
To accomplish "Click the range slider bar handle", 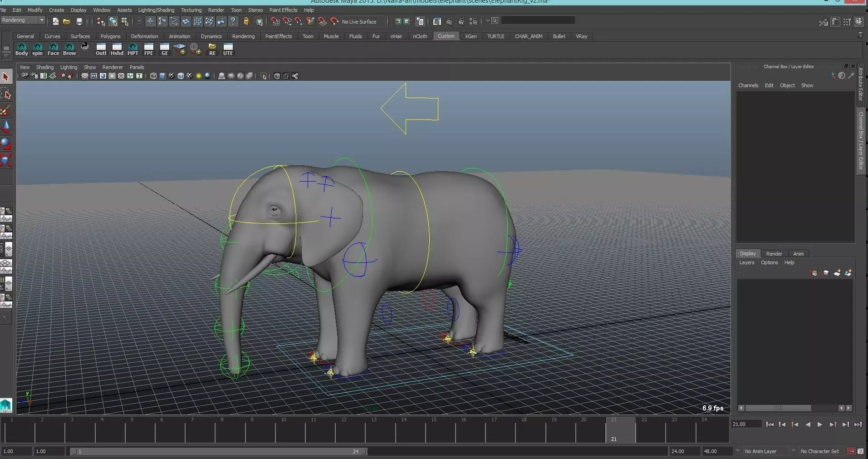I will [x=218, y=451].
